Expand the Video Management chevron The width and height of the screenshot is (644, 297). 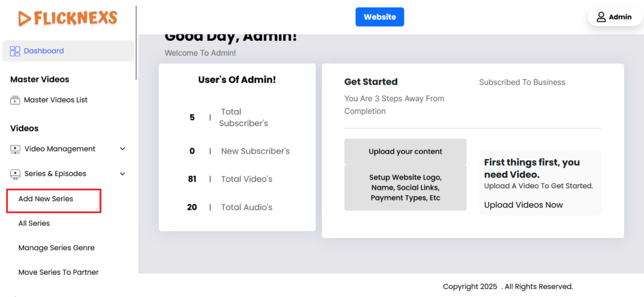tap(122, 149)
